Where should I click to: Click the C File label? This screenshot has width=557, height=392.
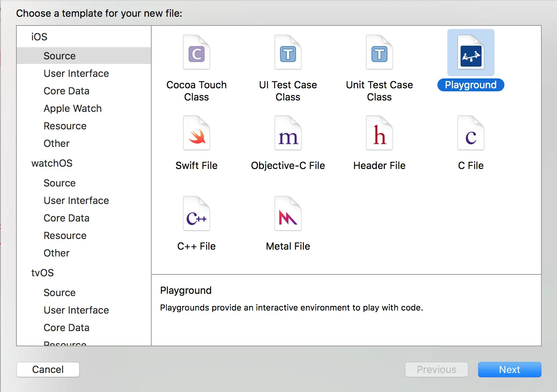[x=471, y=166]
